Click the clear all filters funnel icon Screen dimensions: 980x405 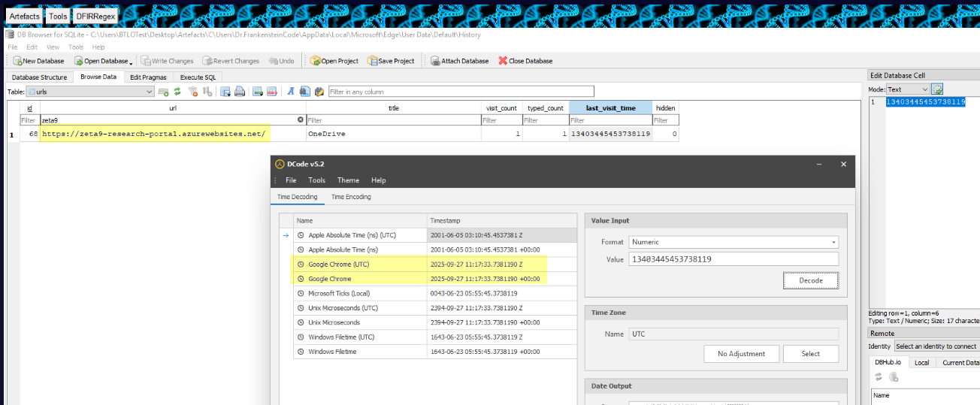(x=193, y=92)
